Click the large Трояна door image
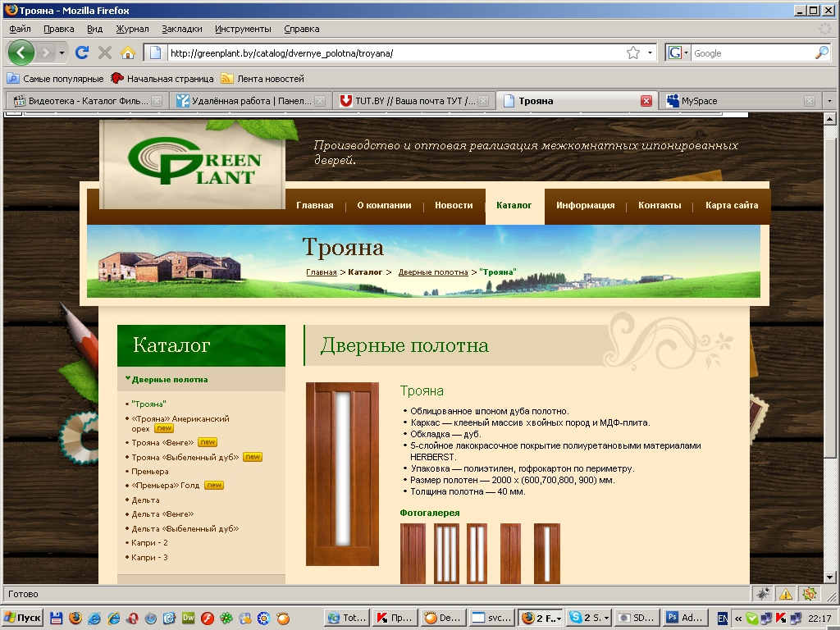840x630 pixels. pyautogui.click(x=342, y=474)
